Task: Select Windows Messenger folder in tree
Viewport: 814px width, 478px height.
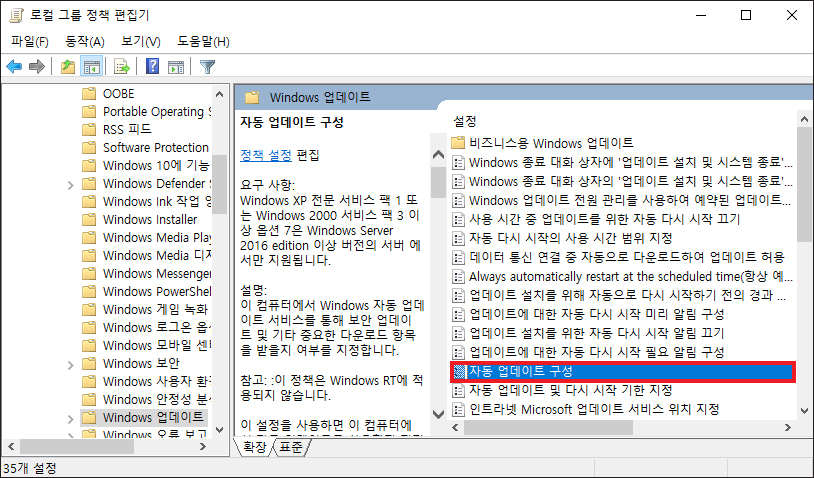Action: click(157, 274)
